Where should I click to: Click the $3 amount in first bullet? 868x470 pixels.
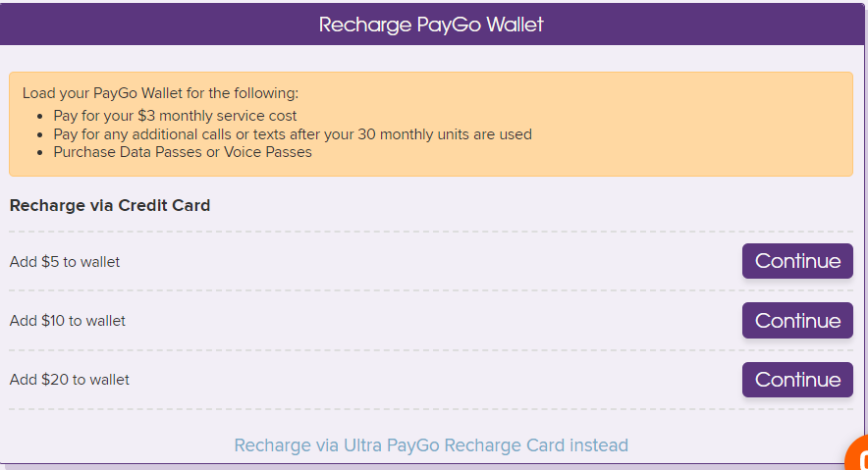point(146,116)
